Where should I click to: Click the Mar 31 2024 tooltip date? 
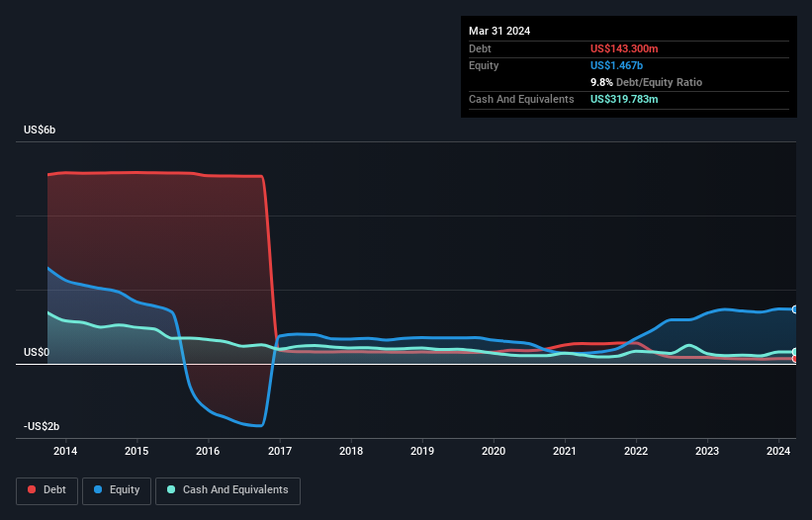pyautogui.click(x=499, y=31)
